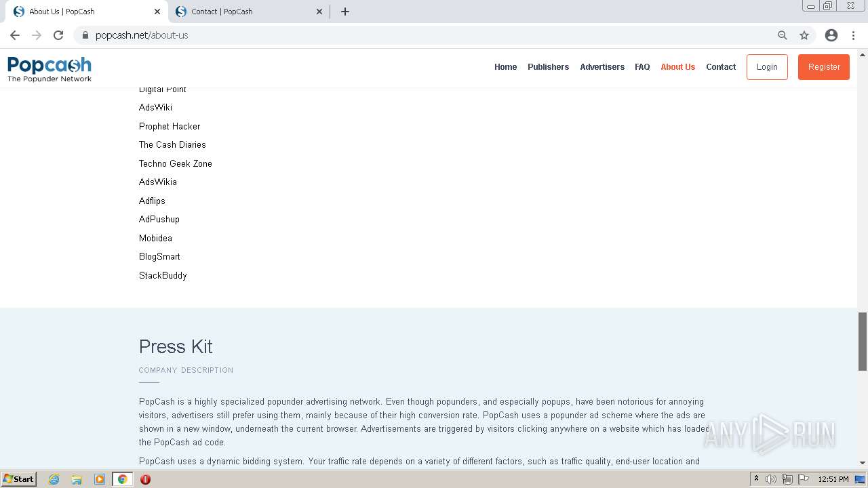Click the network tray icon
This screenshot has width=868, height=488.
[x=787, y=479]
